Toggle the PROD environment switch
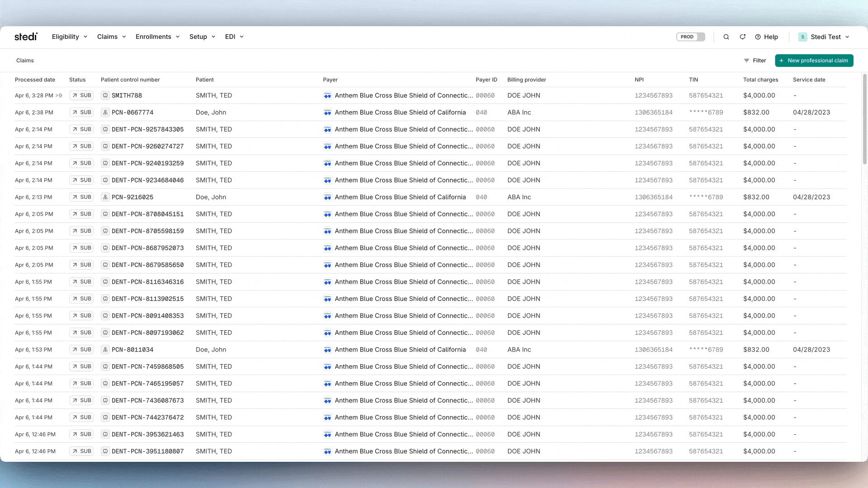 coord(690,37)
